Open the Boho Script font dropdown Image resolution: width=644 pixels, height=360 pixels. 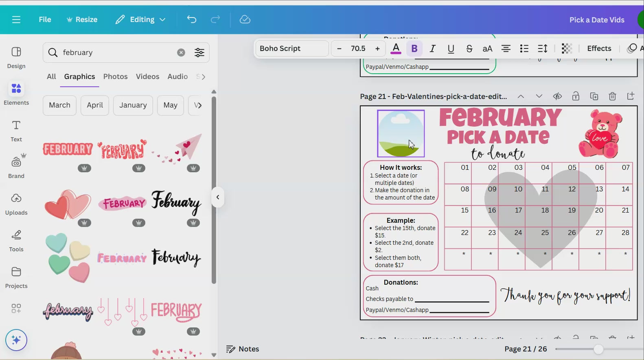(x=291, y=48)
